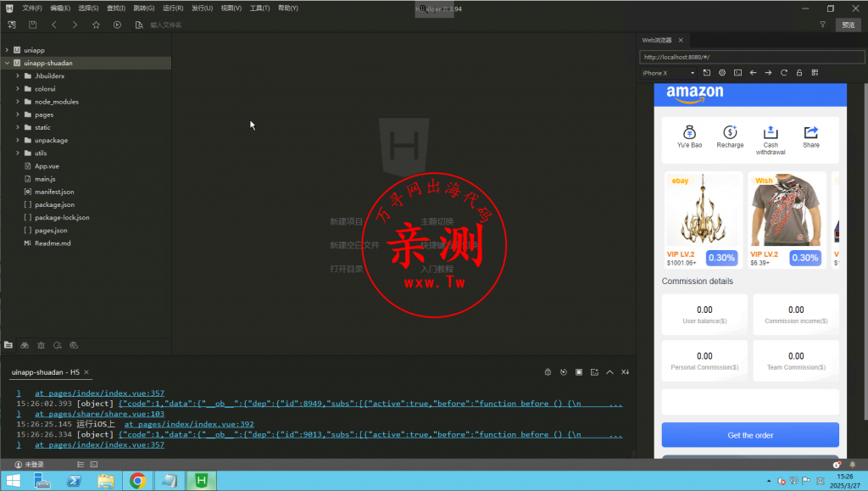Click the run play icon in toolbar
The height and width of the screenshot is (491, 868).
pos(117,25)
